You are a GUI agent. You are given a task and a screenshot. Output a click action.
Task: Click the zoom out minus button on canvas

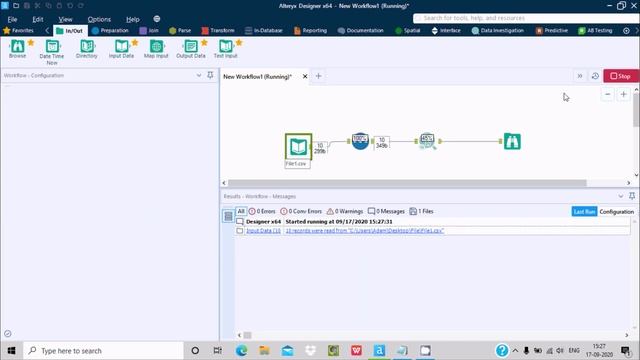[x=607, y=94]
